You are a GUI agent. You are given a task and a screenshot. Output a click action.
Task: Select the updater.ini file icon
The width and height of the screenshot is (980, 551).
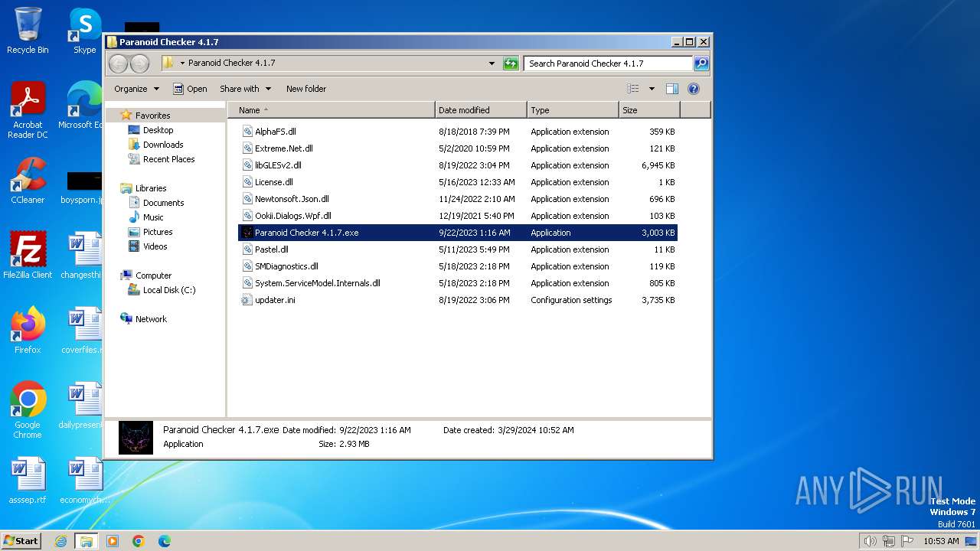pyautogui.click(x=247, y=300)
